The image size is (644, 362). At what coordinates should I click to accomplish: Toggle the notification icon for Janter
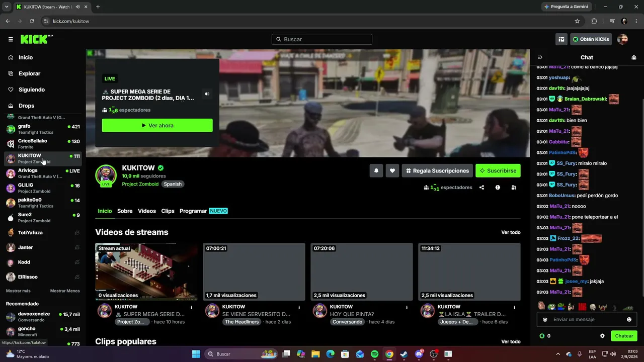pos(77,247)
